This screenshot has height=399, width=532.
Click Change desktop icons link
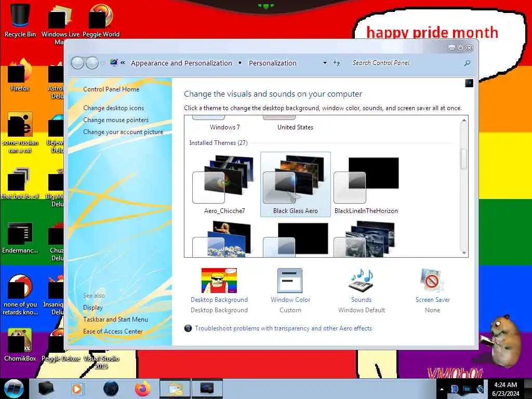pyautogui.click(x=113, y=108)
